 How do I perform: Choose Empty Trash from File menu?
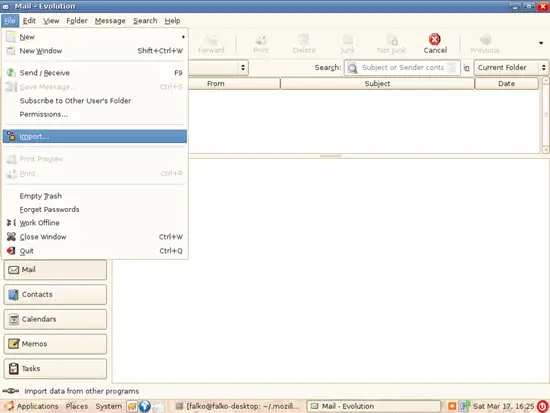95,196
